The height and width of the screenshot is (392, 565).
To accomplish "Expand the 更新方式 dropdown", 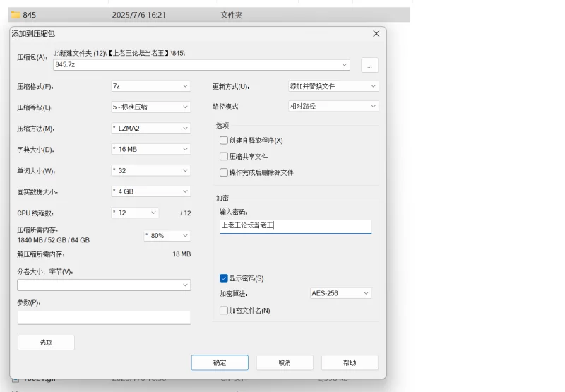I will (x=333, y=86).
